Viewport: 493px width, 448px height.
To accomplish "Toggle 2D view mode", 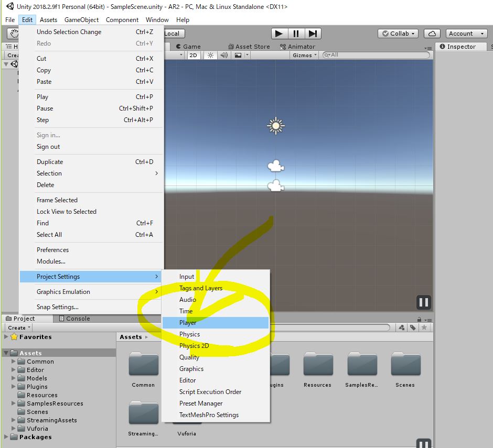I will click(194, 56).
